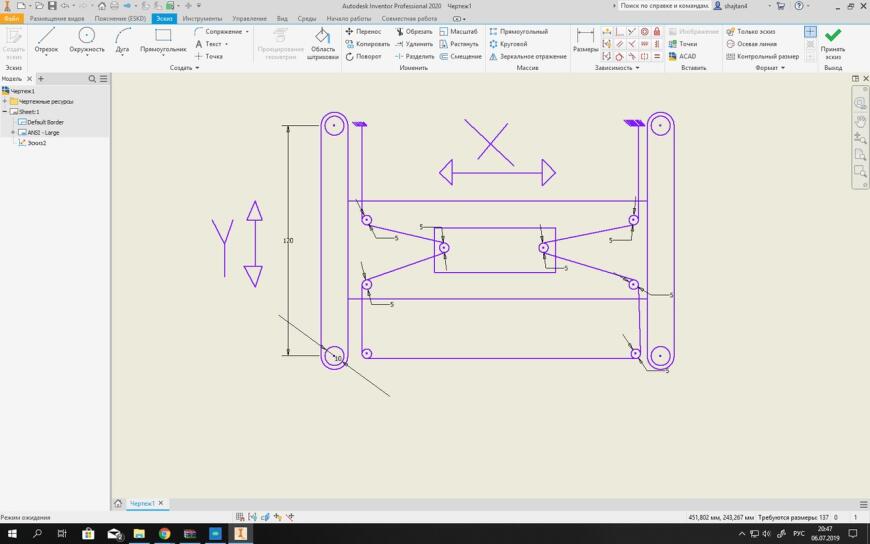Collapse the Sheet:1 tree node

click(5, 112)
